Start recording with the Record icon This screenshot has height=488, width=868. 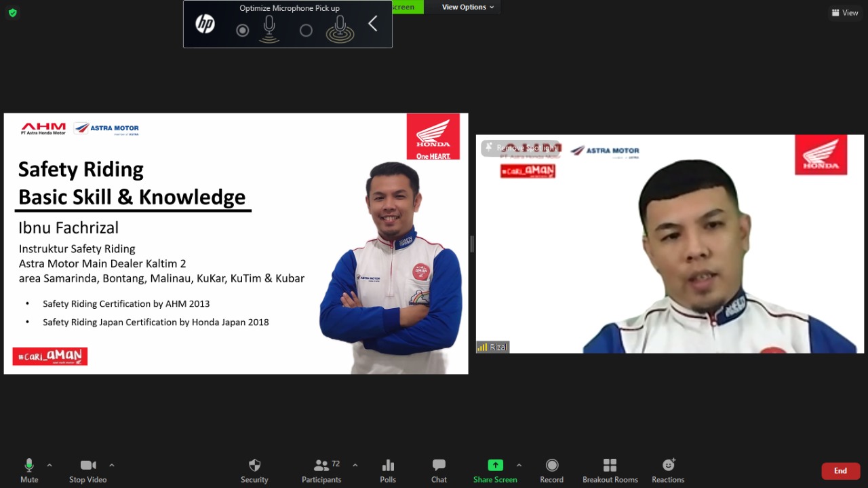coord(552,470)
